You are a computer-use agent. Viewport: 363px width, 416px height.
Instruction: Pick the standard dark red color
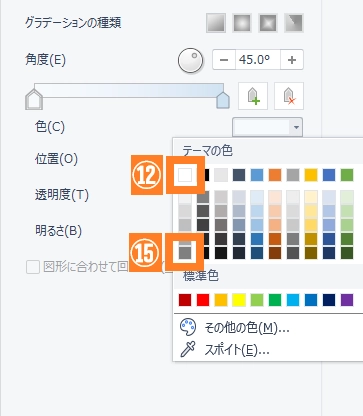tap(185, 300)
